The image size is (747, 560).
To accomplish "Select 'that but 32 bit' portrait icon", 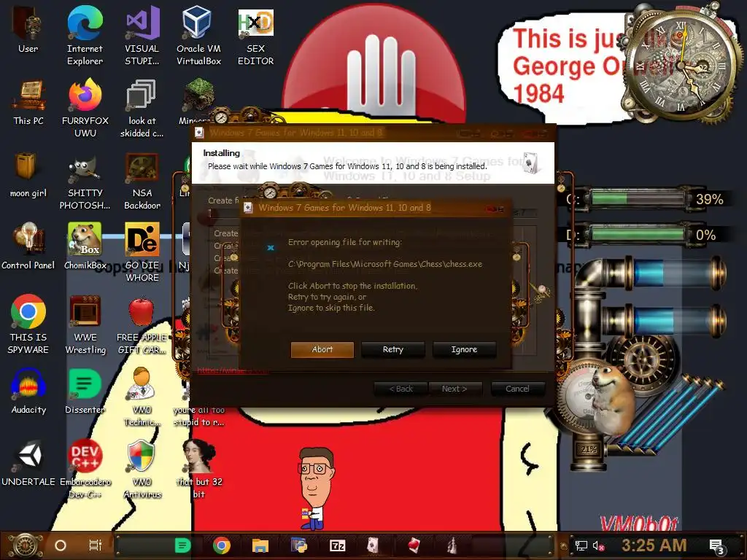I will tap(199, 470).
